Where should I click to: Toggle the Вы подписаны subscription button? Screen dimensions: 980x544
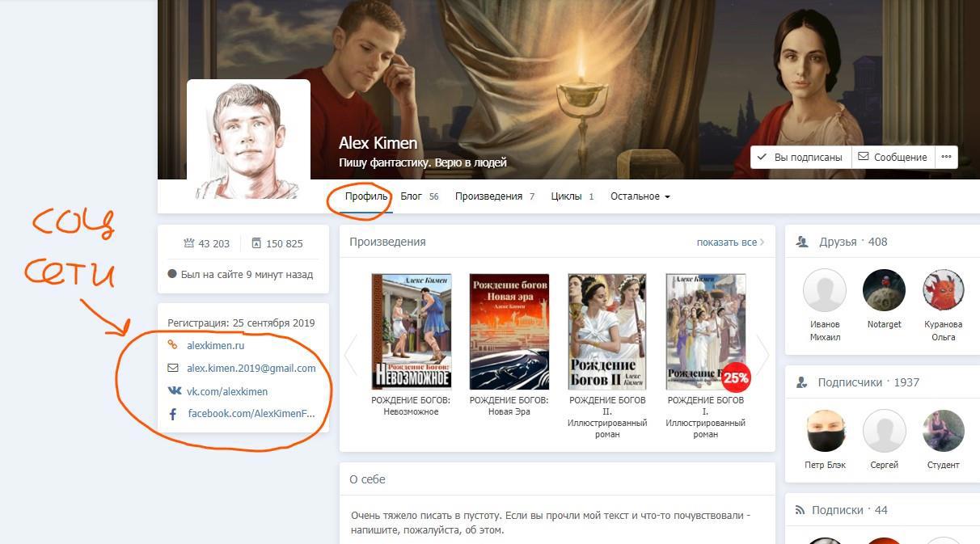pos(800,157)
